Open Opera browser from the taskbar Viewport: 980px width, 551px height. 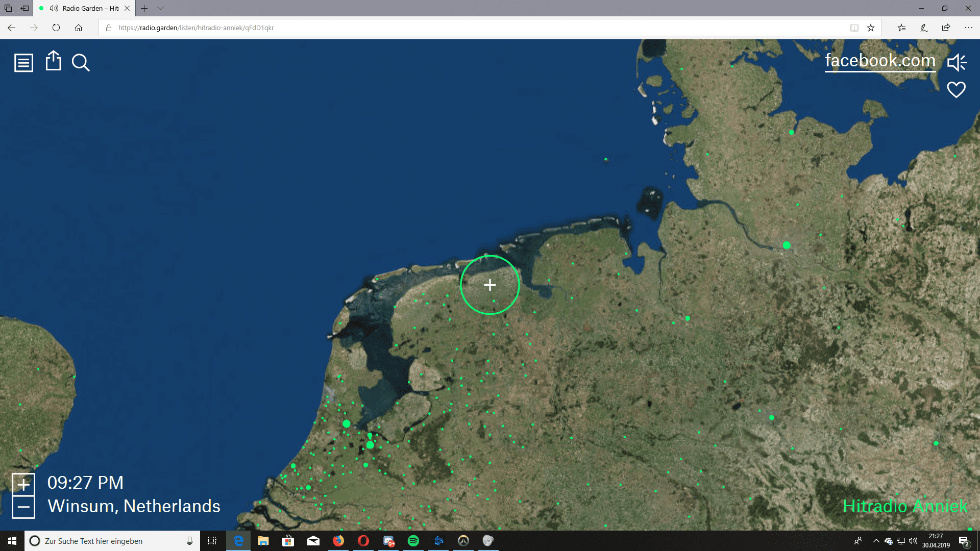(x=363, y=541)
